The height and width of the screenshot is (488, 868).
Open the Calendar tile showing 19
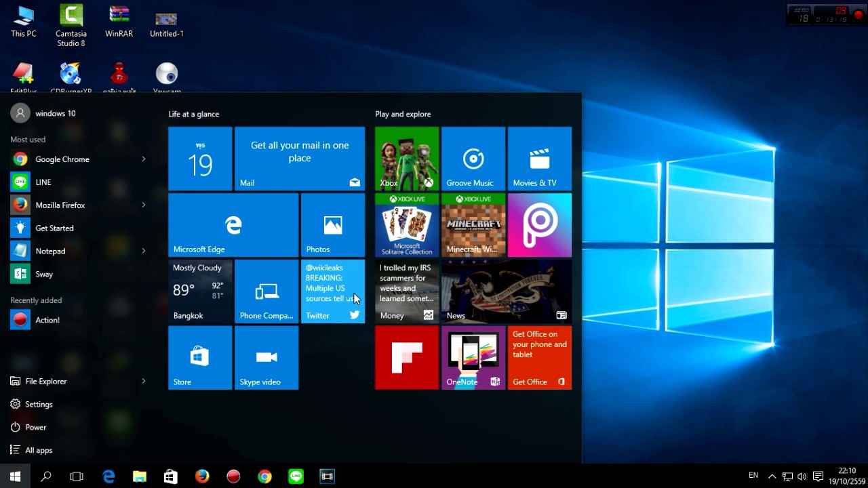pyautogui.click(x=200, y=159)
